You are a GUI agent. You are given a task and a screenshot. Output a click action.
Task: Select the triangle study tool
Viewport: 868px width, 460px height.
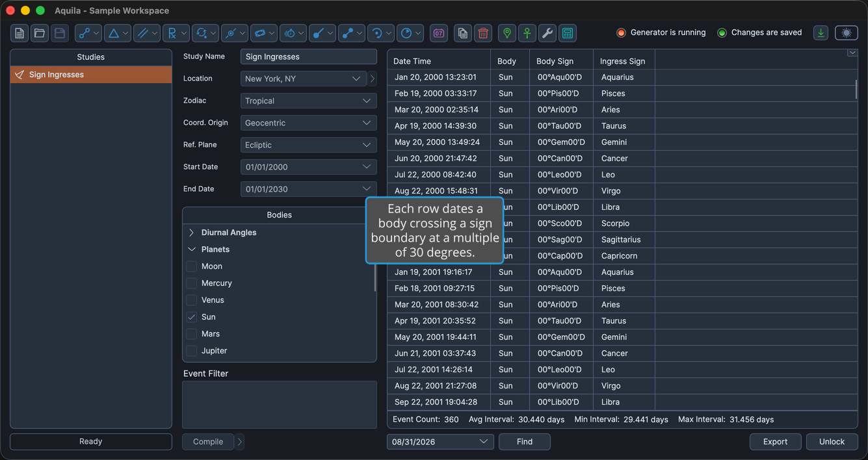coord(118,33)
